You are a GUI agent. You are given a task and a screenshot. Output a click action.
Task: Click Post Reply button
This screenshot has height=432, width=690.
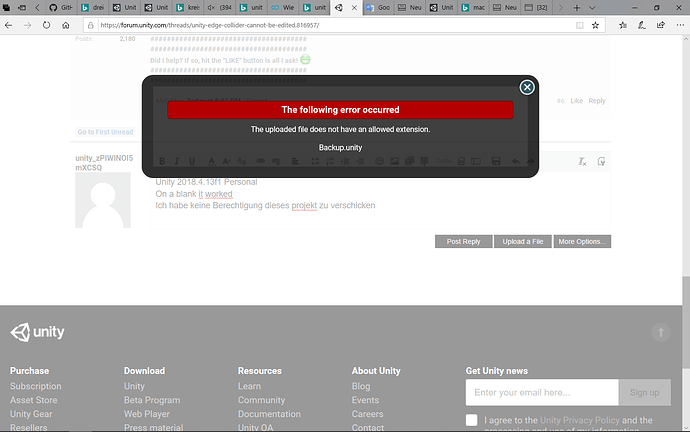[x=463, y=242]
